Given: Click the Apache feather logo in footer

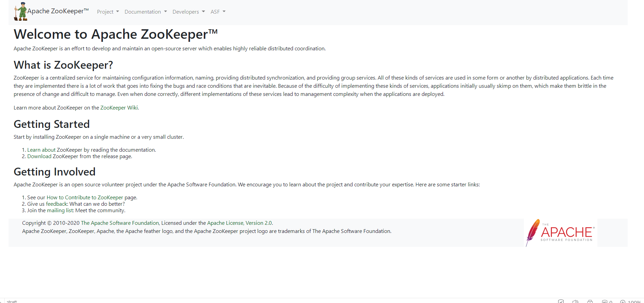Looking at the screenshot, I should click(560, 233).
